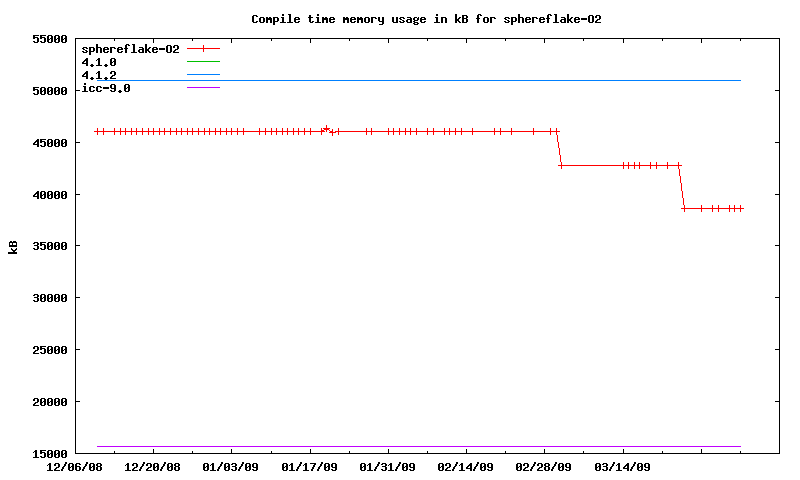Click the sphereflake-O2 legend label
Screen dimensions: 800x480
coord(130,48)
